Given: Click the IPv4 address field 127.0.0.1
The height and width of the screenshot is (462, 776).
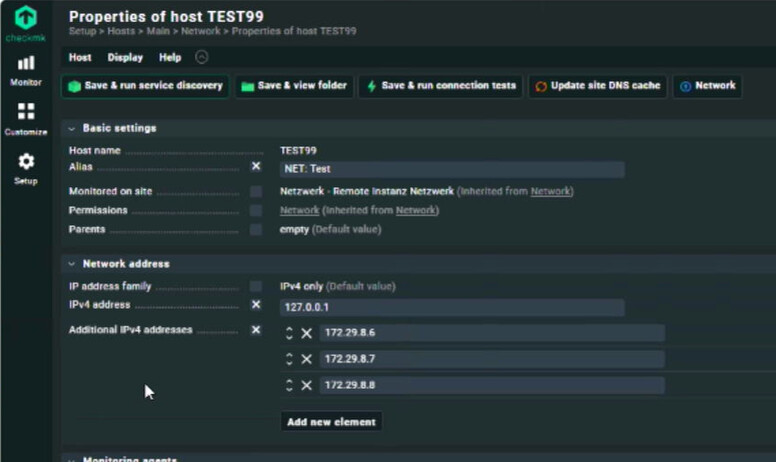Looking at the screenshot, I should [x=452, y=308].
